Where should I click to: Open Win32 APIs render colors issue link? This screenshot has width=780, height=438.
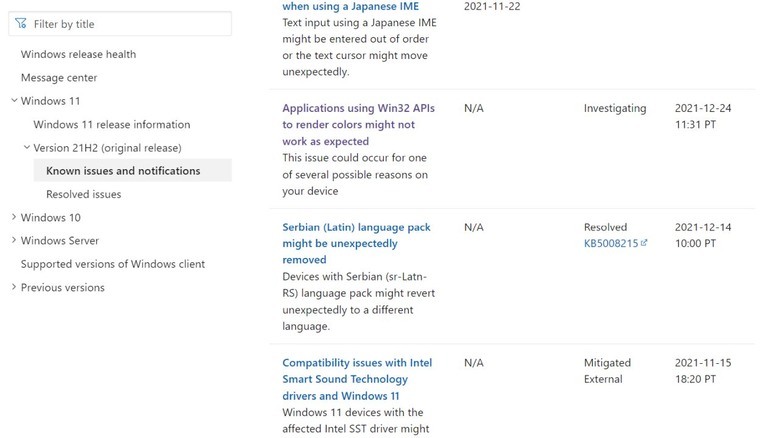click(358, 124)
